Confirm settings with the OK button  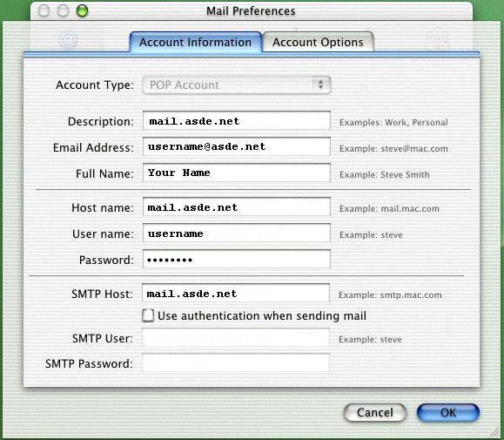pyautogui.click(x=448, y=413)
